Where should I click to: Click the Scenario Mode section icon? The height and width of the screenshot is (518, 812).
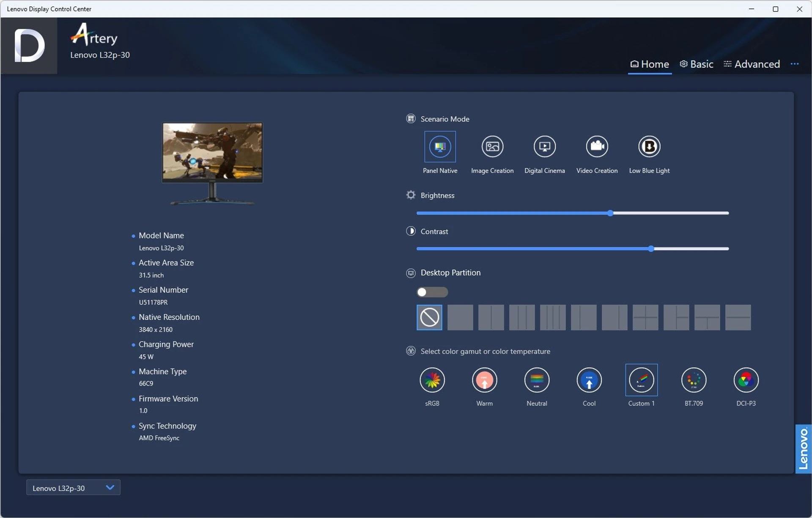tap(411, 118)
